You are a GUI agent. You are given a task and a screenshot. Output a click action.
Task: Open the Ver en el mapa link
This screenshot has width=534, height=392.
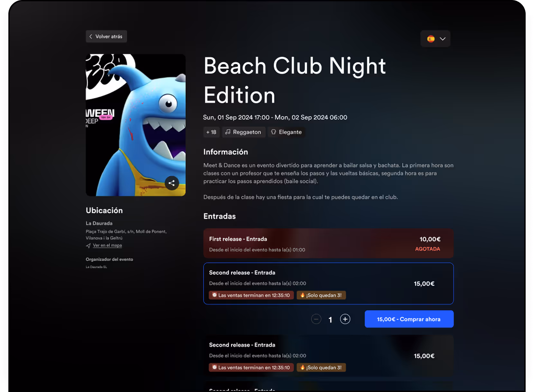[x=107, y=245]
